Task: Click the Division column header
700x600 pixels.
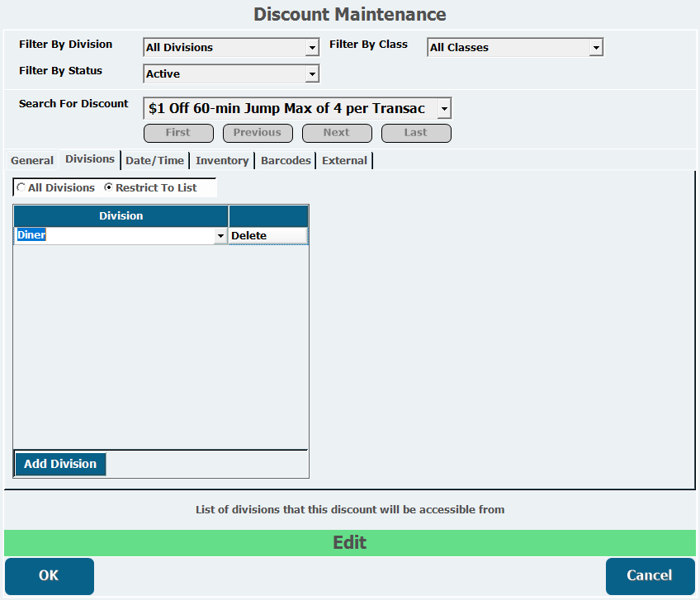Action: pyautogui.click(x=121, y=216)
